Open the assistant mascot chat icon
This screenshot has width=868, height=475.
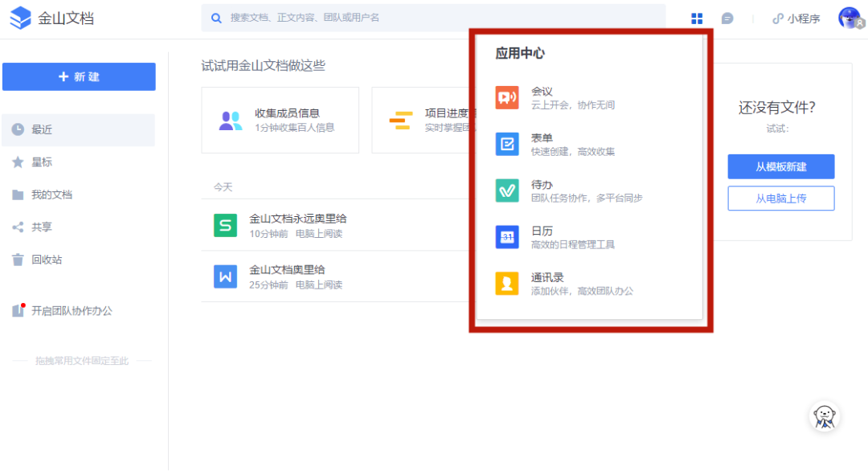(825, 416)
